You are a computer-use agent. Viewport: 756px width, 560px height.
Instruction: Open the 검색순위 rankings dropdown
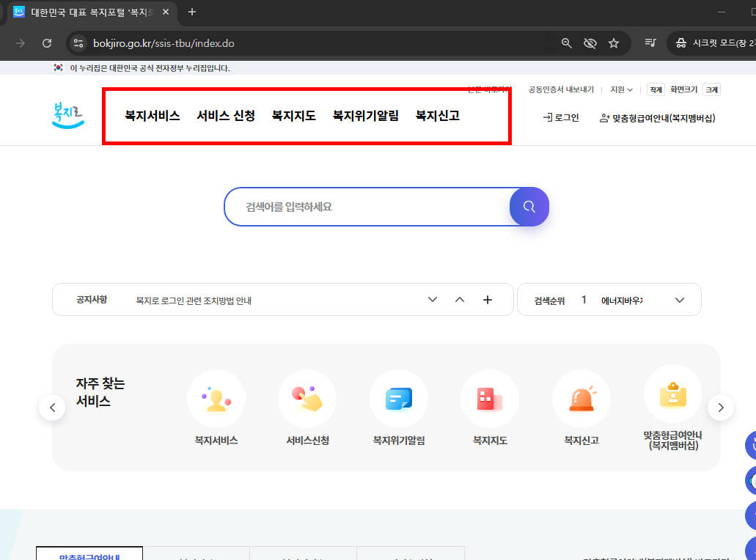click(x=679, y=299)
